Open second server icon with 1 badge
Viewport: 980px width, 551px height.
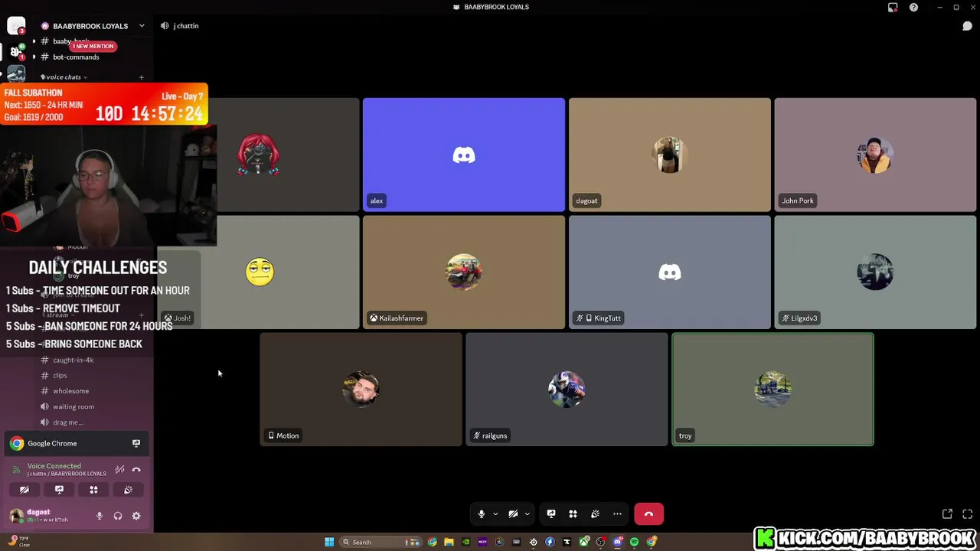pos(16,51)
